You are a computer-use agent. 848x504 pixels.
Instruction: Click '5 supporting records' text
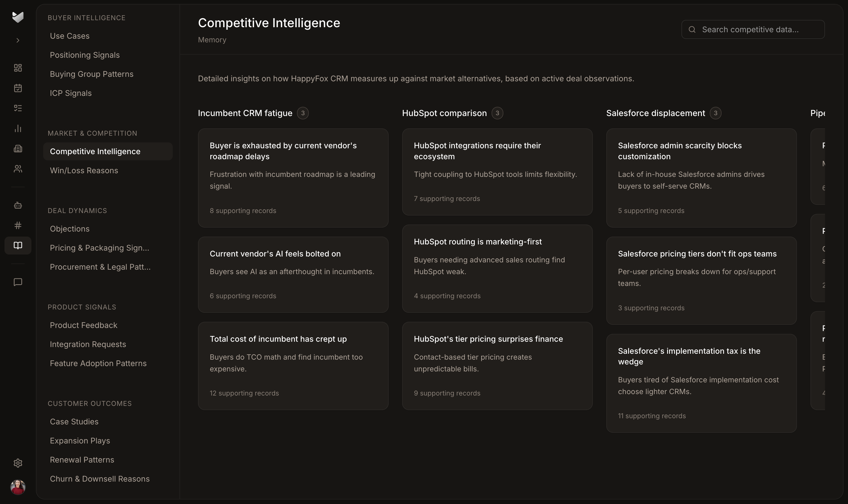point(651,211)
